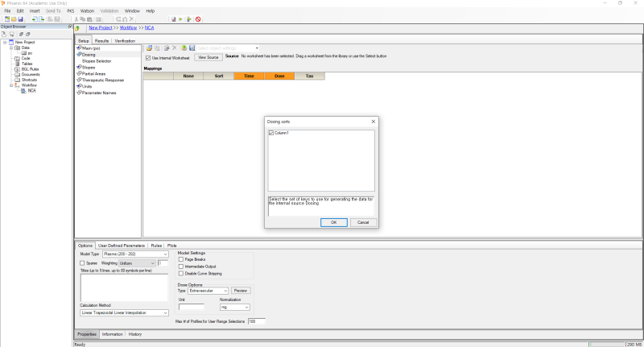Toggle Column1 checkbox in Dosing sorts
Screen dimensions: 644x347
point(271,133)
